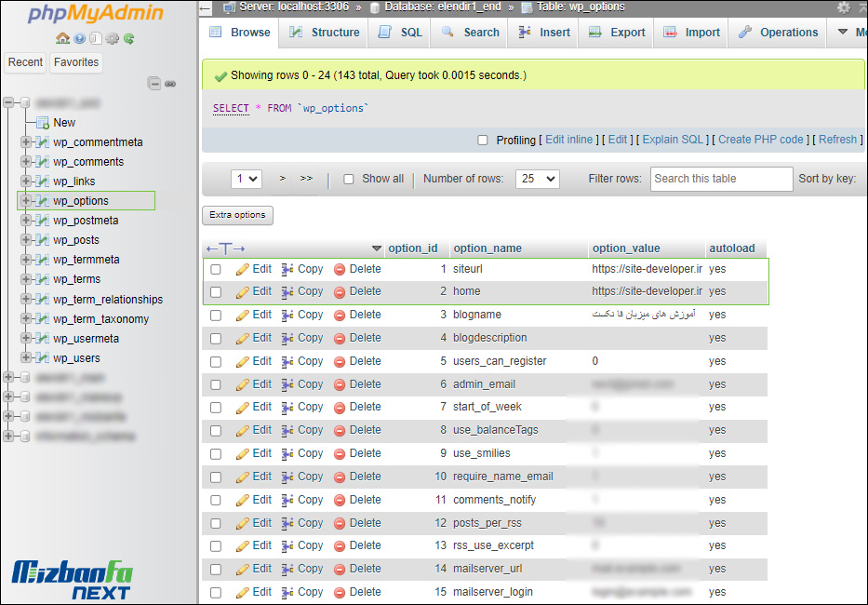Click the phpMyAdmin Home icon
868x605 pixels.
[62, 38]
